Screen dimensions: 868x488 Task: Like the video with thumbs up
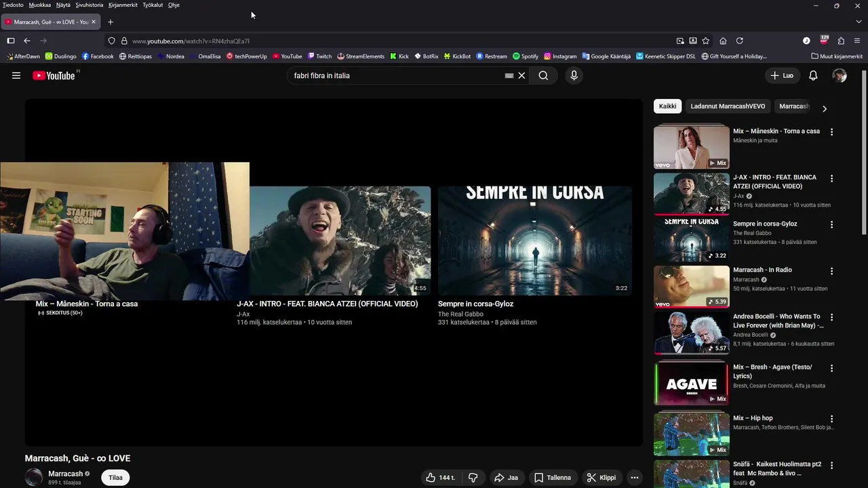[440, 477]
